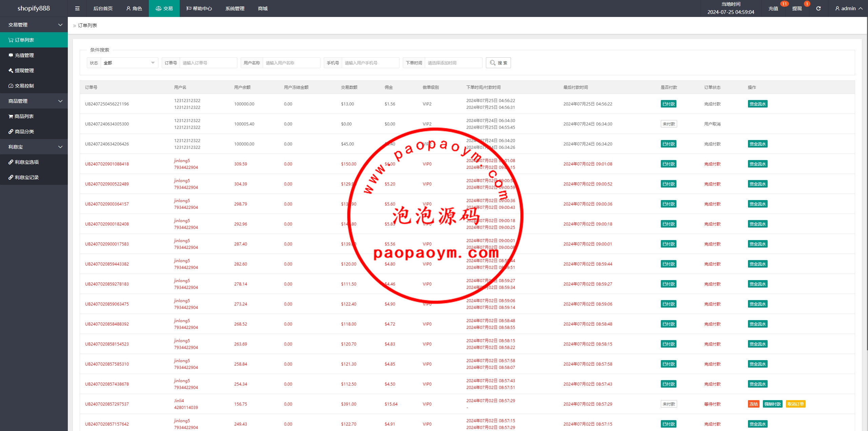Click the refresh icon in header
This screenshot has width=868, height=431.
818,8
